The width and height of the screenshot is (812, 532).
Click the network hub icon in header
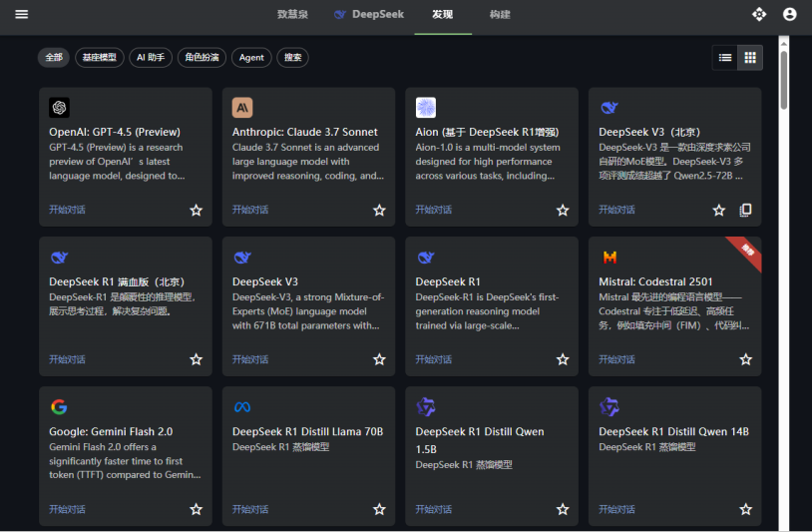tap(759, 14)
